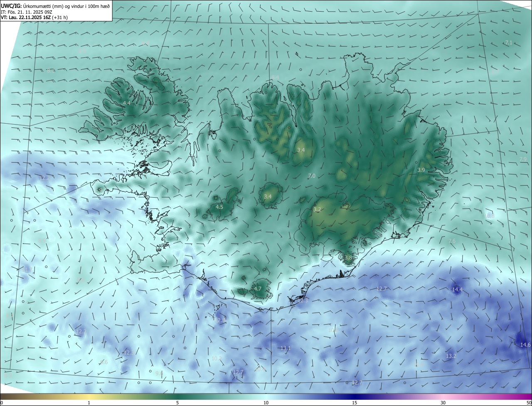
Task: Click the 3.2 value on the large glacier
Action: click(317, 210)
